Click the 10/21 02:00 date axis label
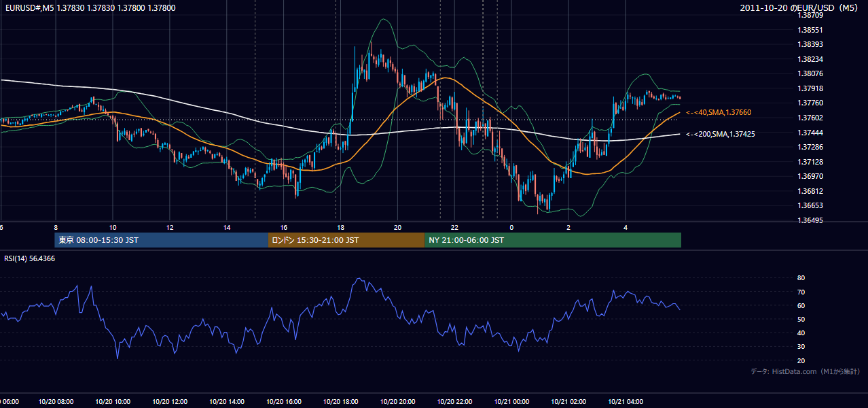 pos(568,402)
